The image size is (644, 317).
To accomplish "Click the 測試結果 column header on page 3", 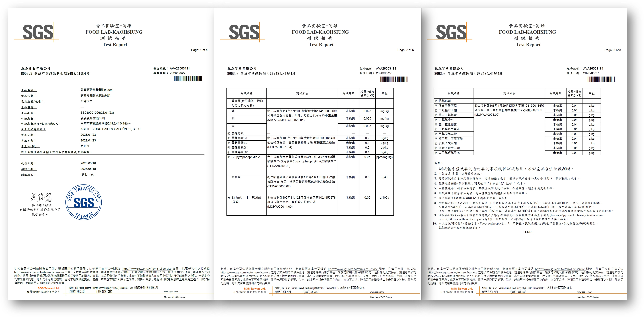I will coord(556,93).
